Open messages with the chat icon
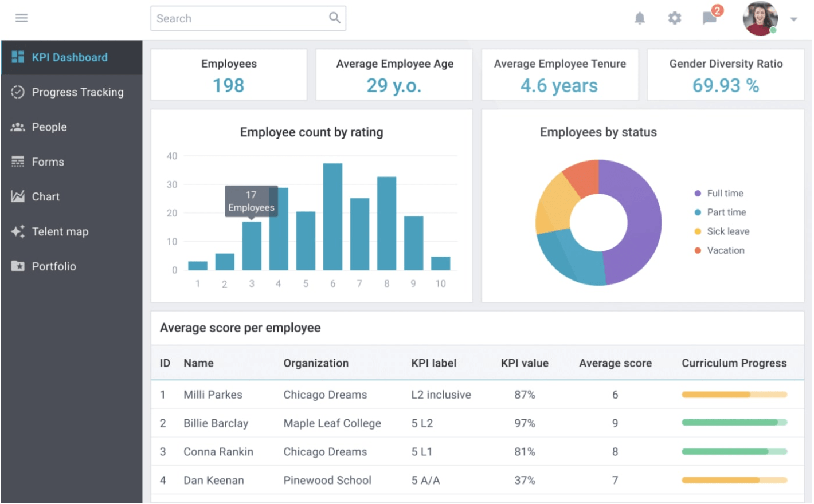 click(x=709, y=18)
